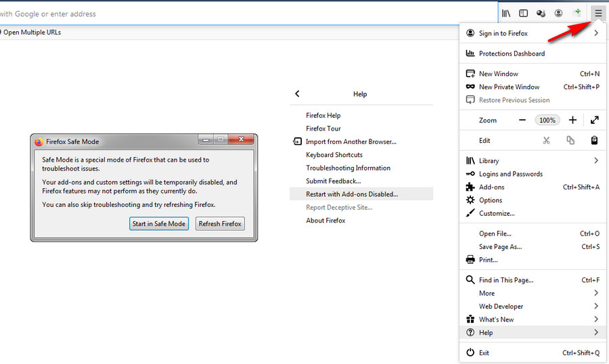Expand the Sign in to Firefox submenu arrow
The height and width of the screenshot is (364, 609).
pos(596,33)
